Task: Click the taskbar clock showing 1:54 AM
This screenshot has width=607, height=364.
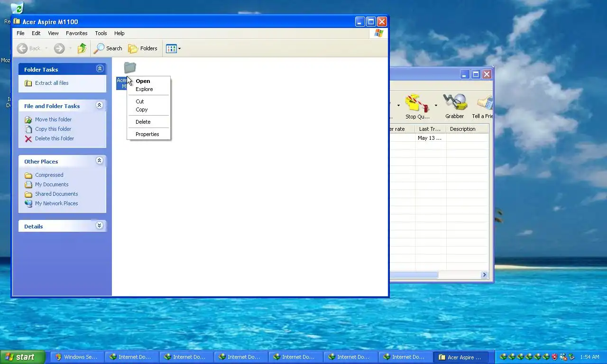Action: (x=589, y=357)
